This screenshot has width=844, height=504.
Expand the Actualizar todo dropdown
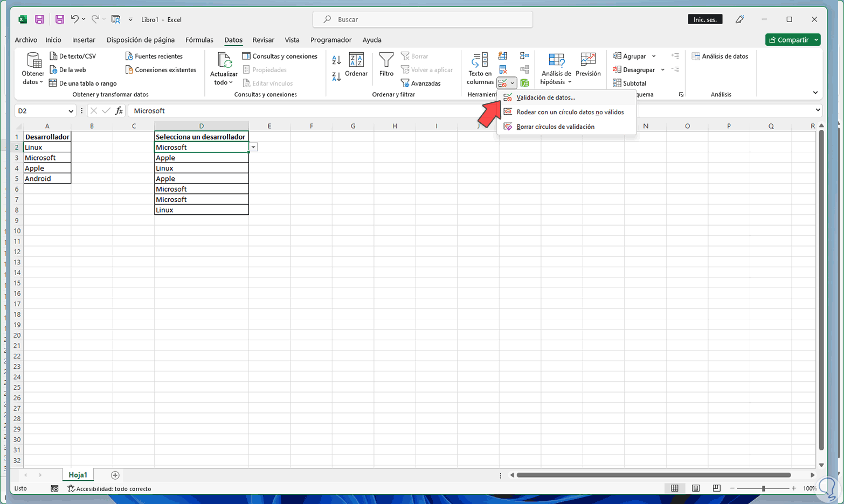[x=224, y=69]
